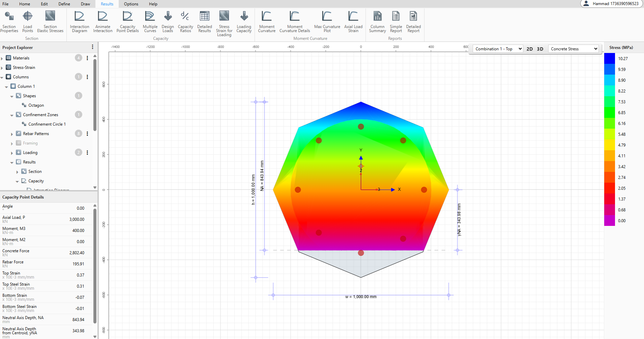Open Materials options three-dot menu
This screenshot has width=644, height=339.
(x=87, y=58)
